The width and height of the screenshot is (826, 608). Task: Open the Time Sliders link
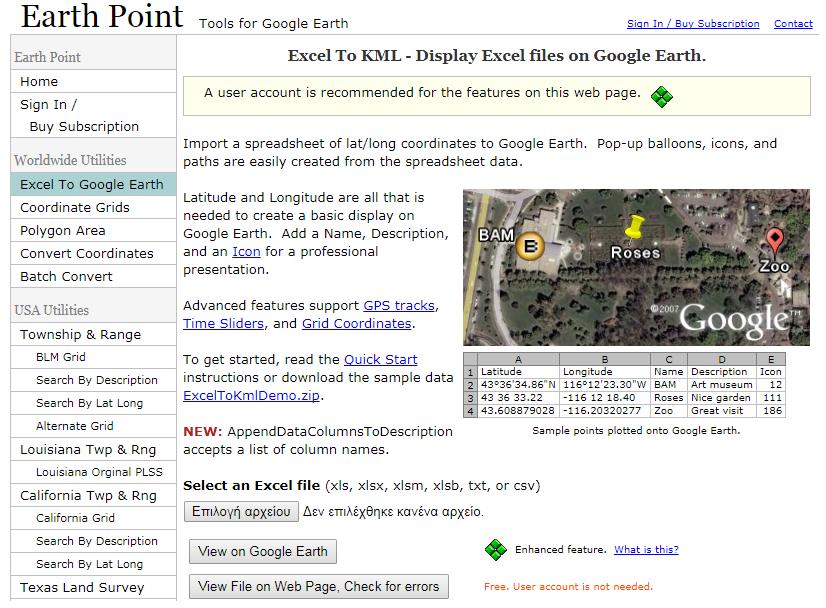pyautogui.click(x=223, y=323)
